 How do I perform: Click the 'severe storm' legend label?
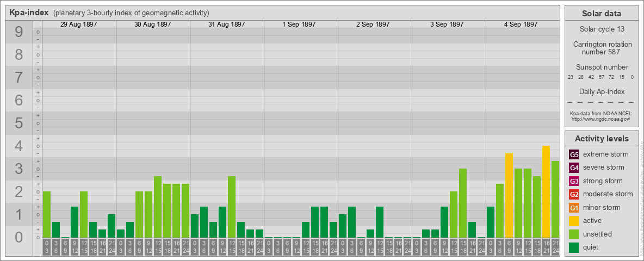pyautogui.click(x=604, y=167)
